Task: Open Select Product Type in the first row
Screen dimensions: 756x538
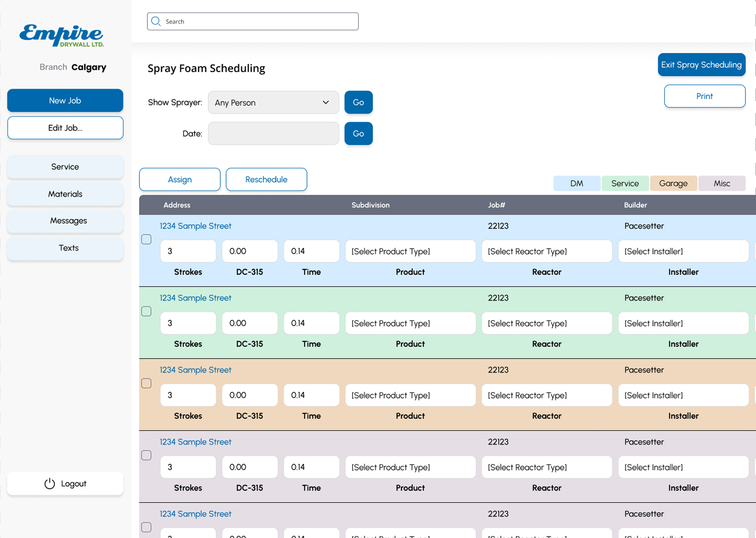Action: point(410,251)
